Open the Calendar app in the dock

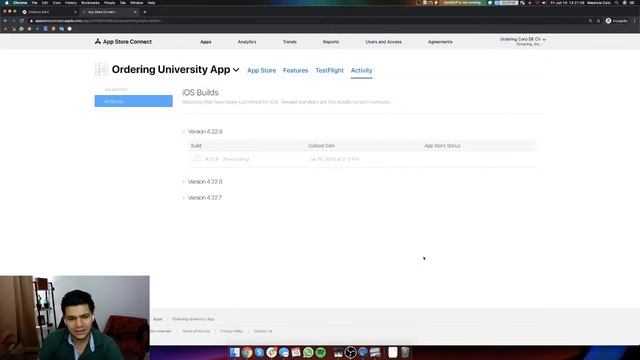coord(296,352)
